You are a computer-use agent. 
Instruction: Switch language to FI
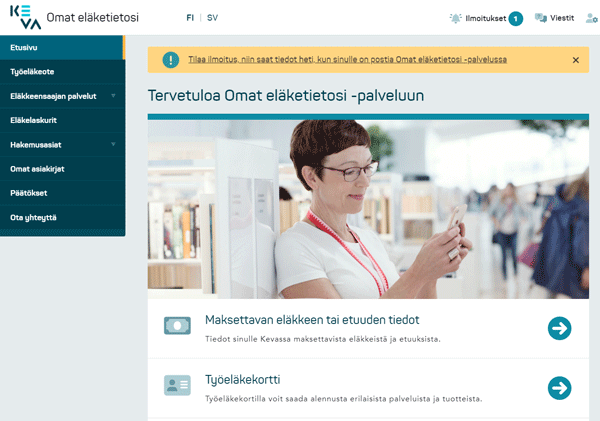click(x=190, y=18)
